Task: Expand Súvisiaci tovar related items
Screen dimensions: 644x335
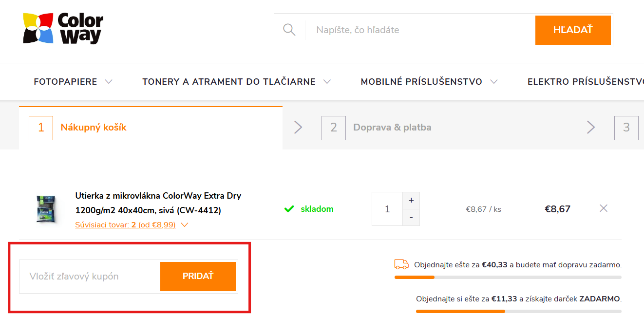Action: coord(132,225)
